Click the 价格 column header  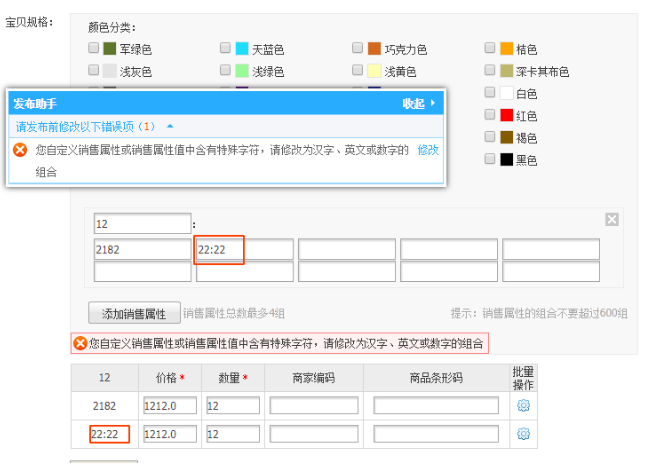pos(170,378)
